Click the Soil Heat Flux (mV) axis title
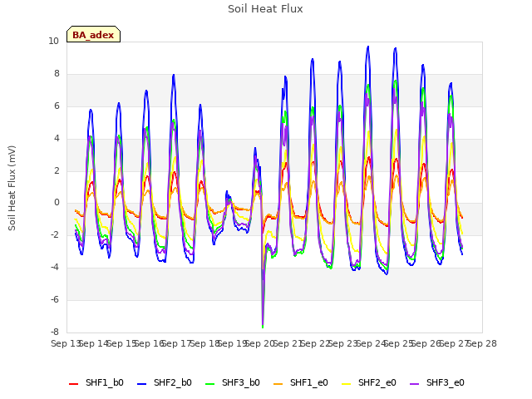 pyautogui.click(x=12, y=189)
